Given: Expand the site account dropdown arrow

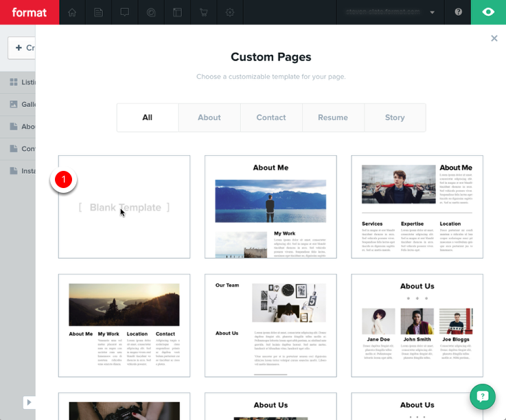Looking at the screenshot, I should [x=432, y=12].
